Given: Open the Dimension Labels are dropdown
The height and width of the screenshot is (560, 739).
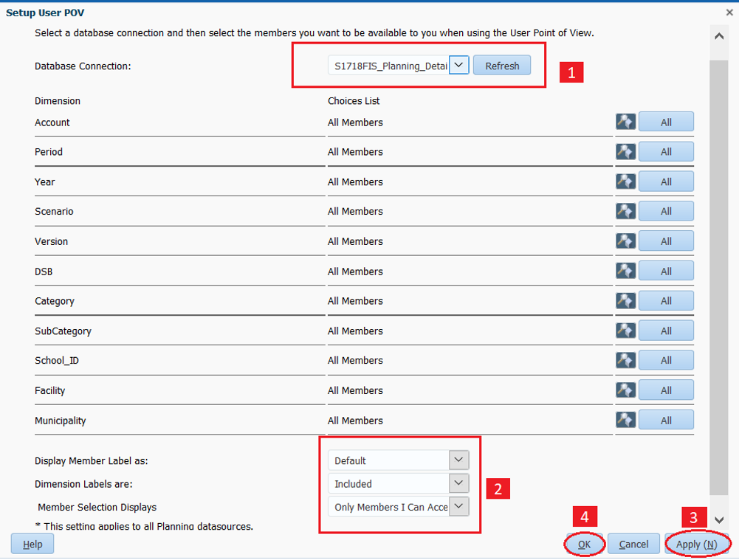Looking at the screenshot, I should point(458,484).
